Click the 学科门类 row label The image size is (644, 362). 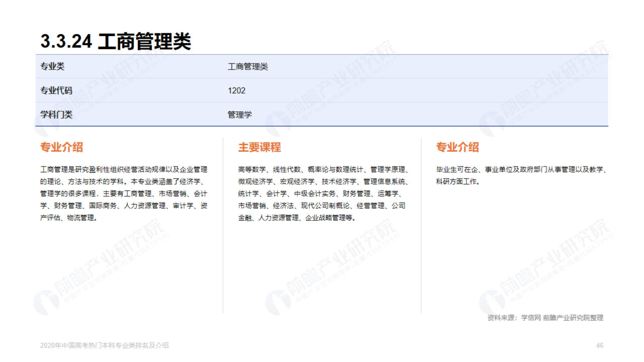click(x=56, y=115)
